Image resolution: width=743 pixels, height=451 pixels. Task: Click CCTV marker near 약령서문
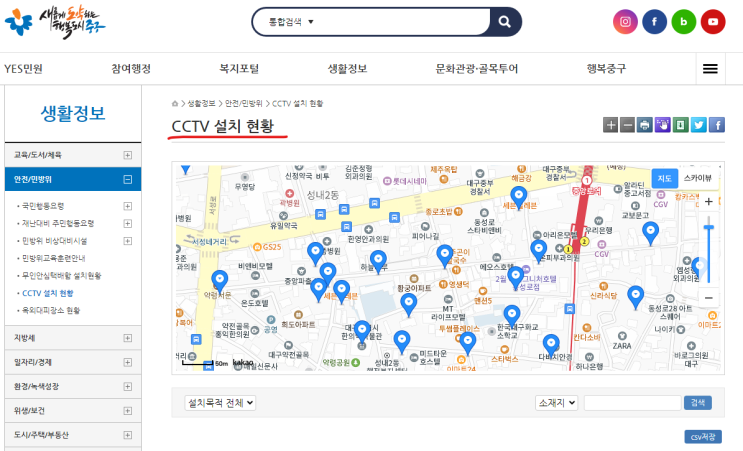click(x=219, y=281)
